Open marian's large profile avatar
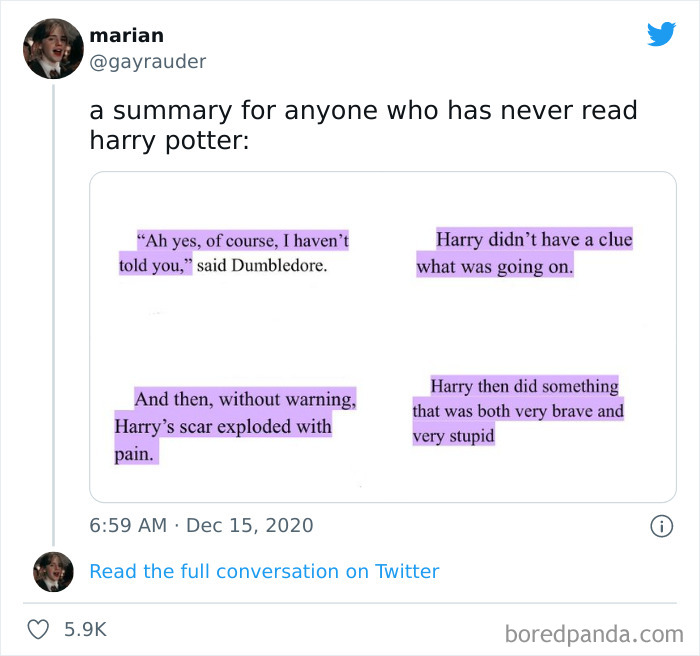Screen dimensions: 700x656 coord(53,49)
